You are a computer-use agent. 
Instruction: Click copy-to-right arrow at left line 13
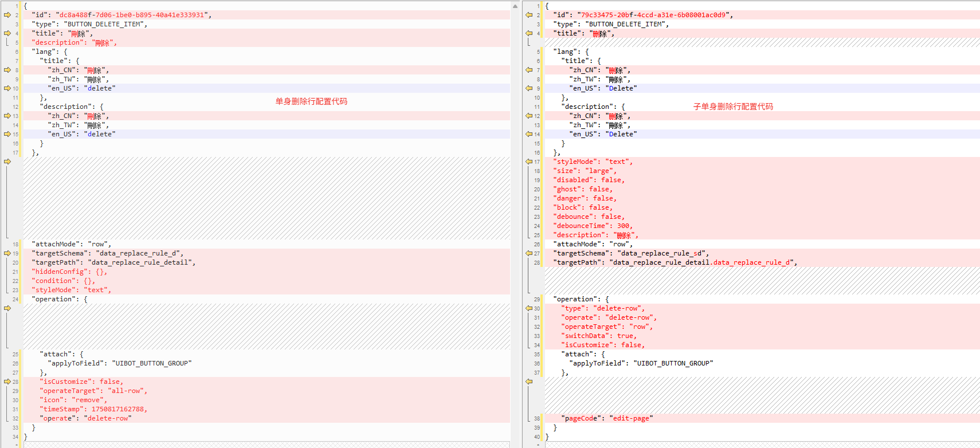(x=7, y=116)
